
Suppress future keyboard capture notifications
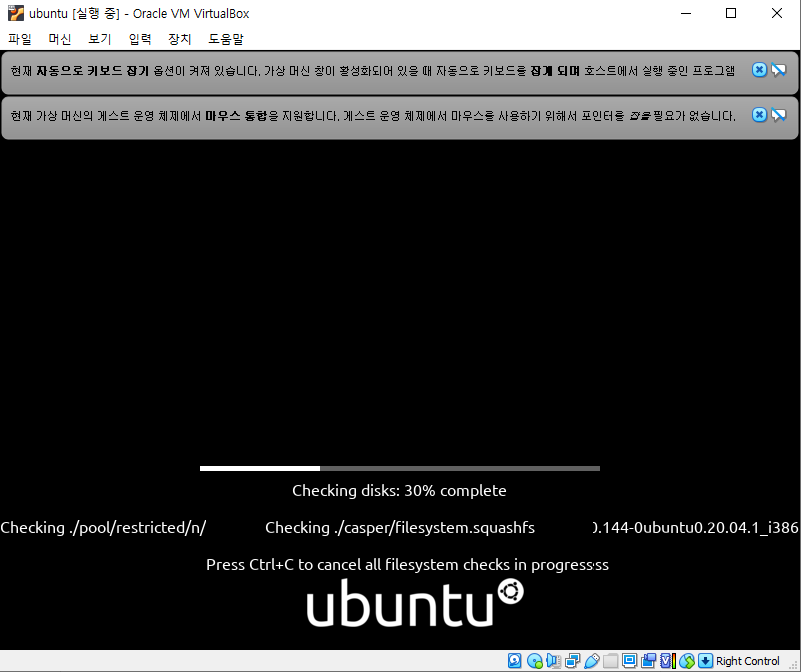click(779, 69)
